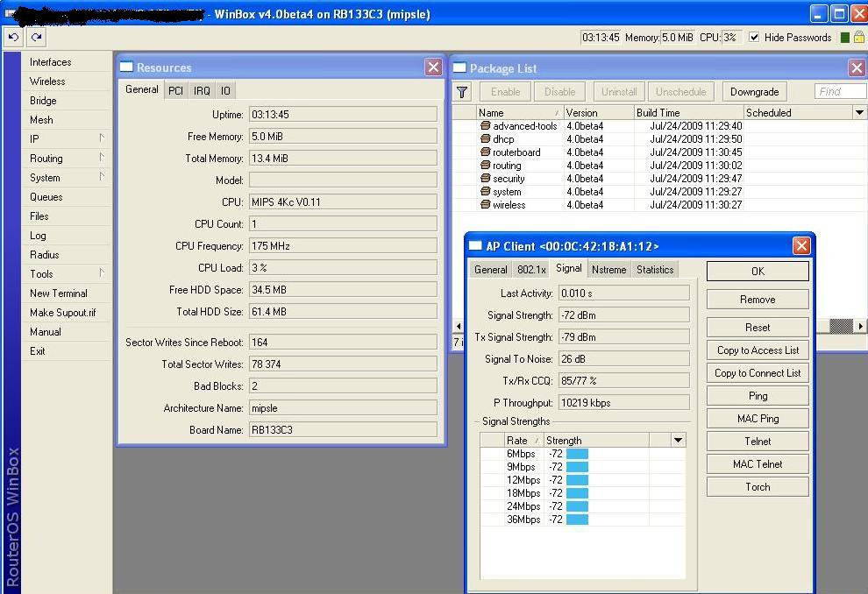Viewport: 868px width, 594px height.
Task: Click the Remove button in AP Client
Action: (x=758, y=300)
